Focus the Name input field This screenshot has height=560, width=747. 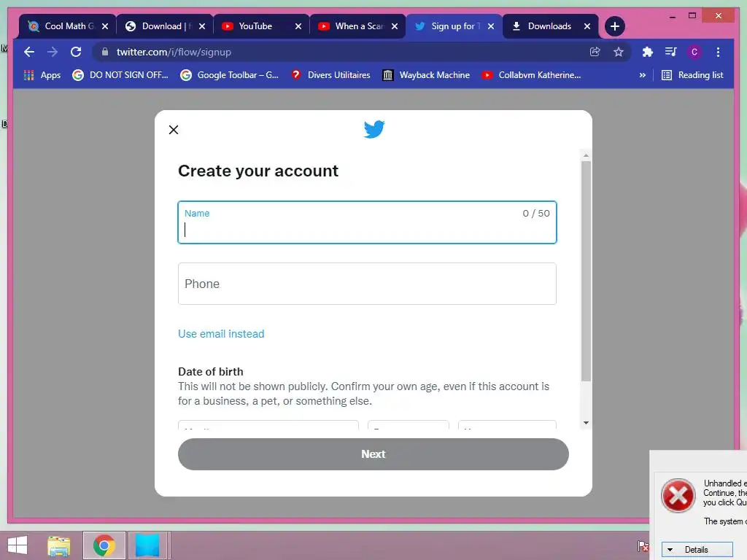pyautogui.click(x=368, y=222)
